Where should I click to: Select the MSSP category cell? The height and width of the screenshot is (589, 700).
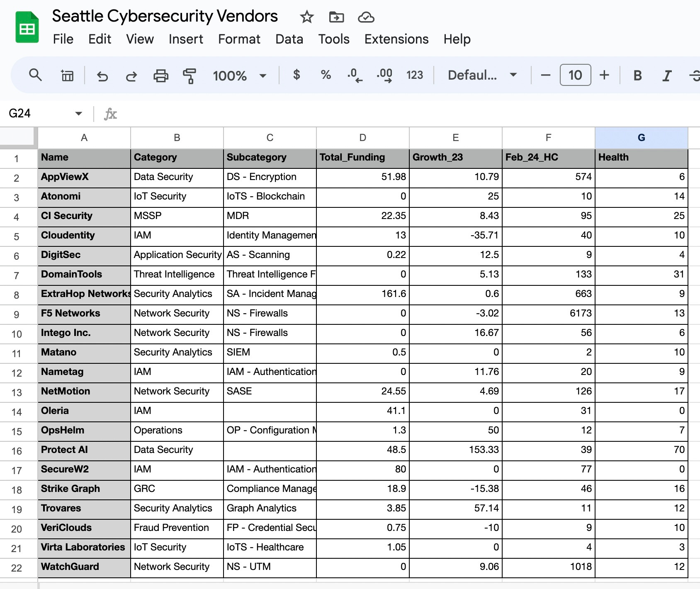click(177, 217)
